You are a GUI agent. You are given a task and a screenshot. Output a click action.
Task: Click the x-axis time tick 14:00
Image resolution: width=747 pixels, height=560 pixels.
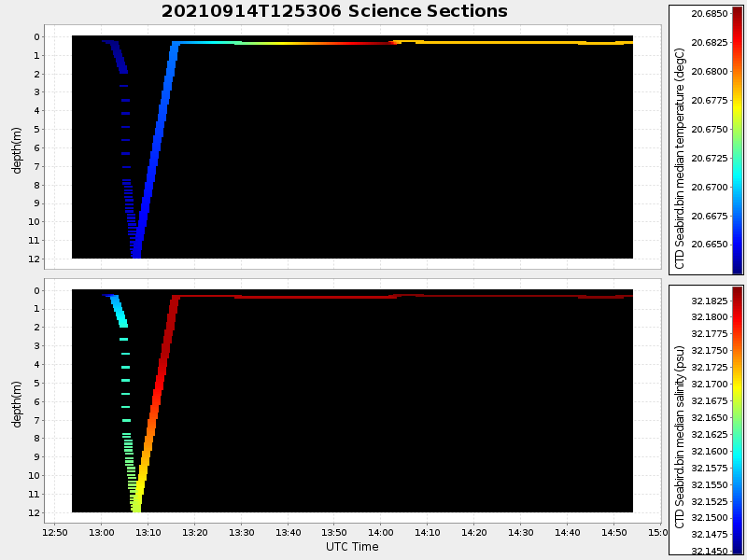(381, 532)
